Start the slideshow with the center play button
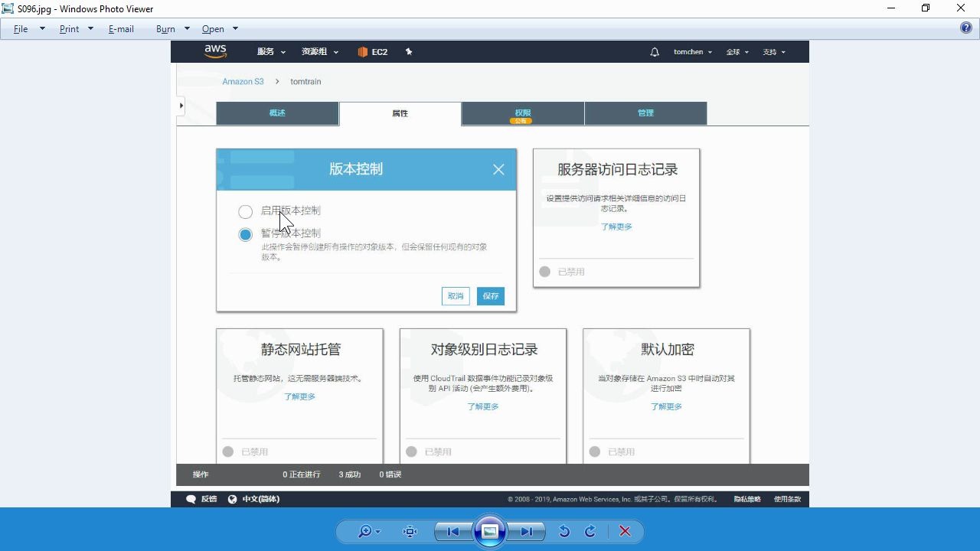 point(490,530)
